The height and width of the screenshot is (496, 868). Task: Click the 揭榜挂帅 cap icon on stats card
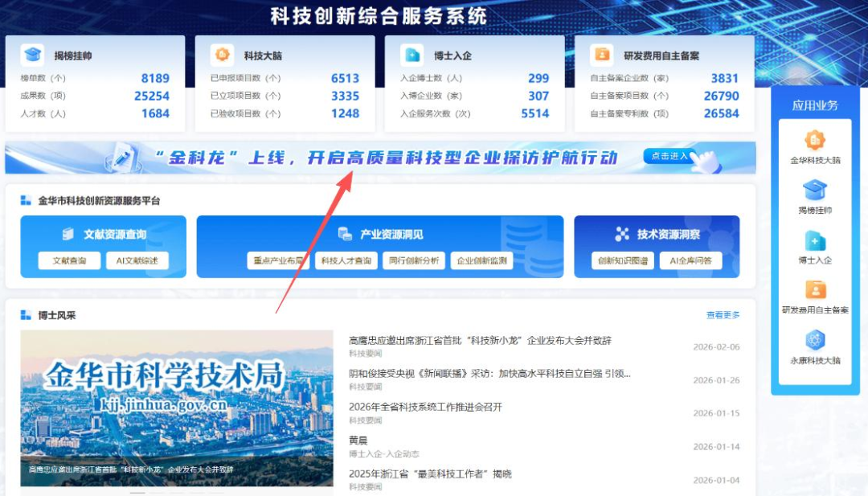pos(32,55)
